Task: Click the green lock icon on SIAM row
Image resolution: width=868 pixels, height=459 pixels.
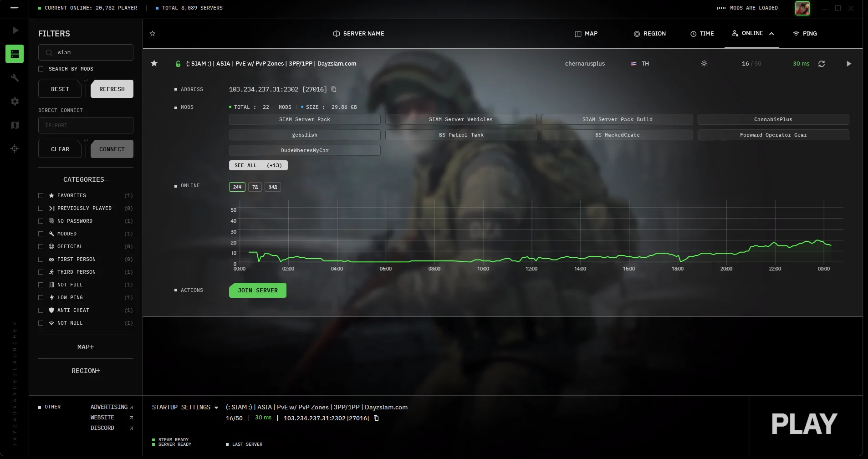Action: [178, 64]
